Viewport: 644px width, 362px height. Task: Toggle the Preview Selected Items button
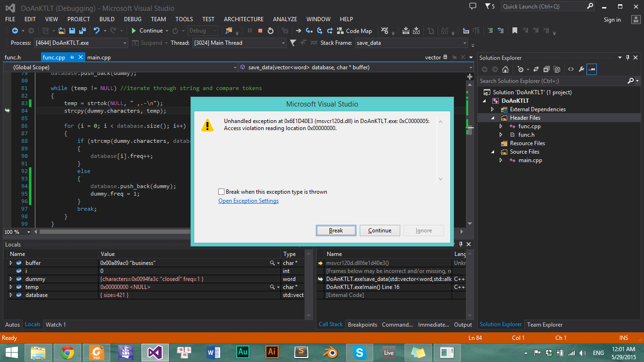[x=592, y=69]
